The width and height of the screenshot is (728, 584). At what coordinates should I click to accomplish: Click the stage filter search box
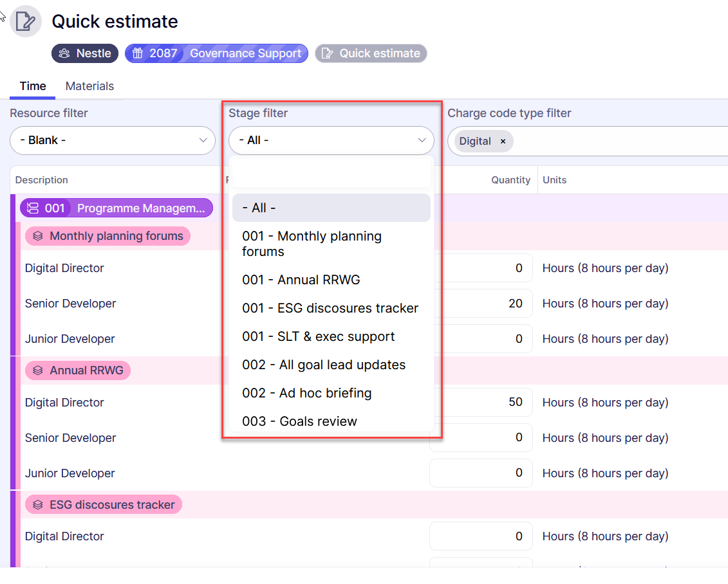point(331,173)
